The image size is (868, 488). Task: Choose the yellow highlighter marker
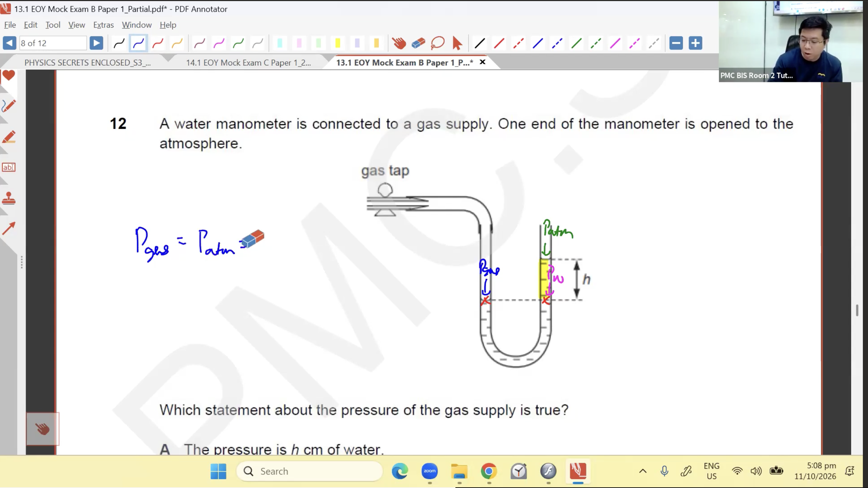(338, 43)
